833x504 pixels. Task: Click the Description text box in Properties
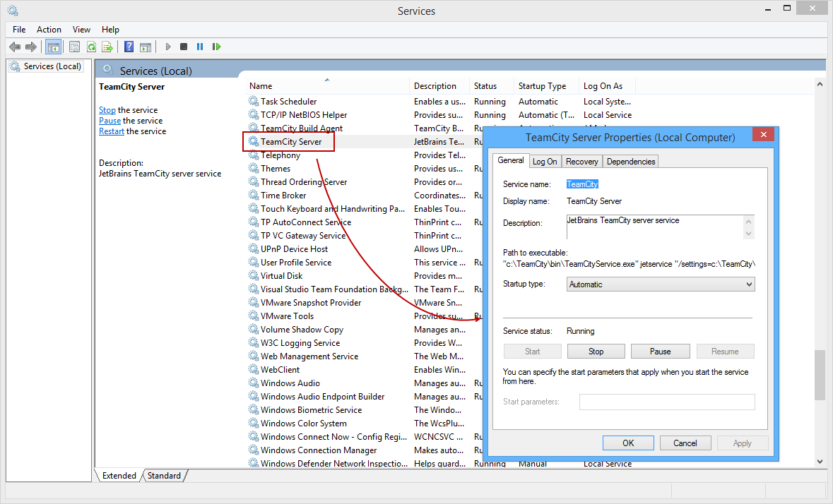coord(661,227)
